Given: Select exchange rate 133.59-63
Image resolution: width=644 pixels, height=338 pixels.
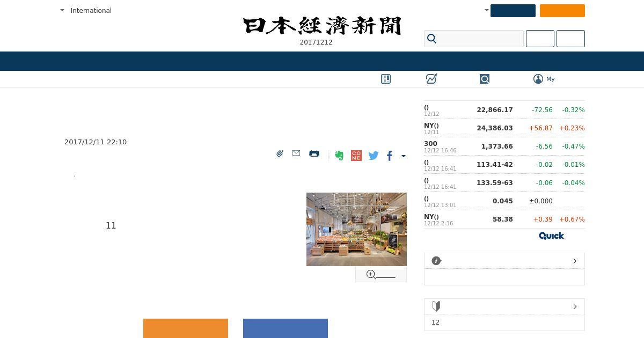Looking at the screenshot, I should (x=495, y=183).
